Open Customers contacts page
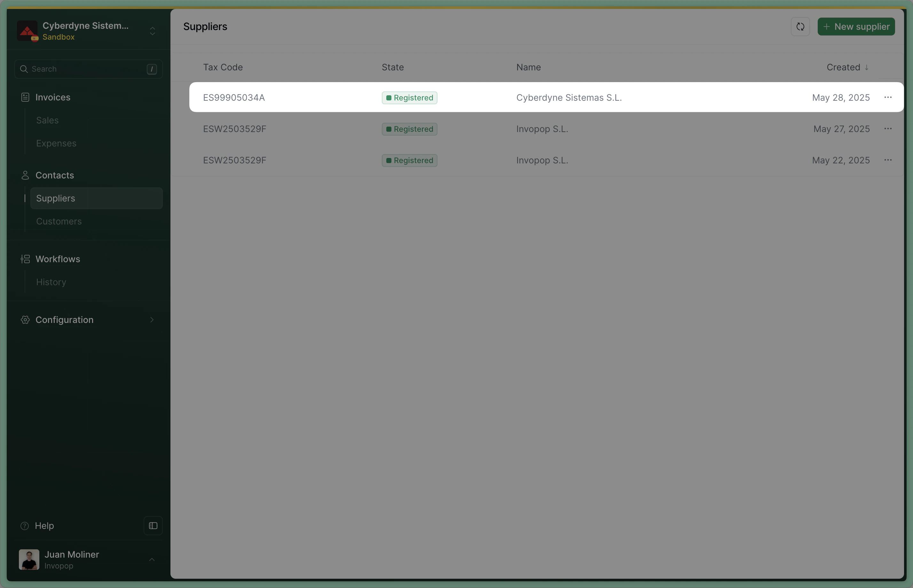This screenshot has height=588, width=913. 59,222
